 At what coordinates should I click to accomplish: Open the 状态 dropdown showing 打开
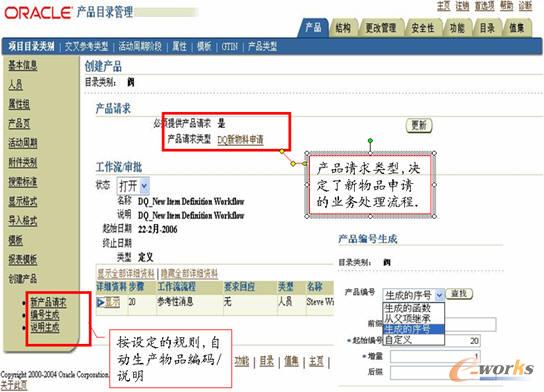click(x=133, y=186)
